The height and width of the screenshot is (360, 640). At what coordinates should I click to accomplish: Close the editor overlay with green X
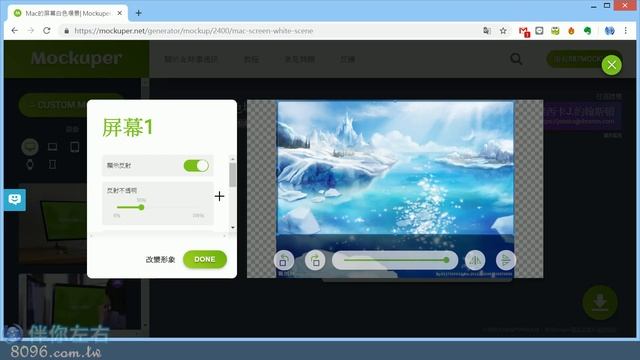(x=611, y=65)
